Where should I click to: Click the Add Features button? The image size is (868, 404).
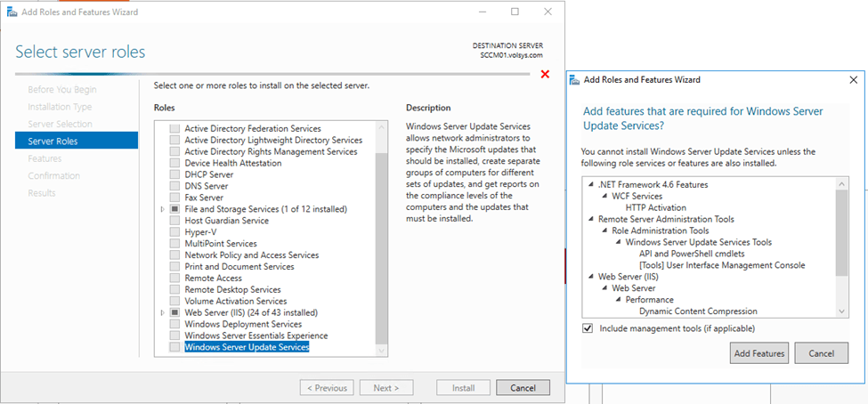[759, 353]
